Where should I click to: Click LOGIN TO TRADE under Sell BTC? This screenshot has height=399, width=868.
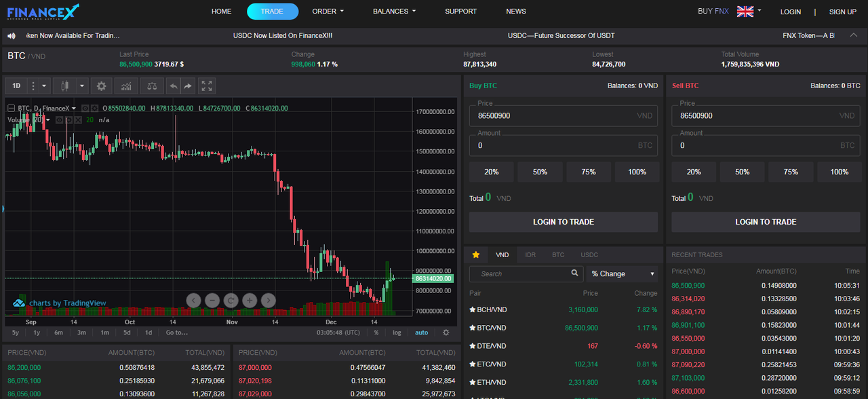pyautogui.click(x=766, y=222)
